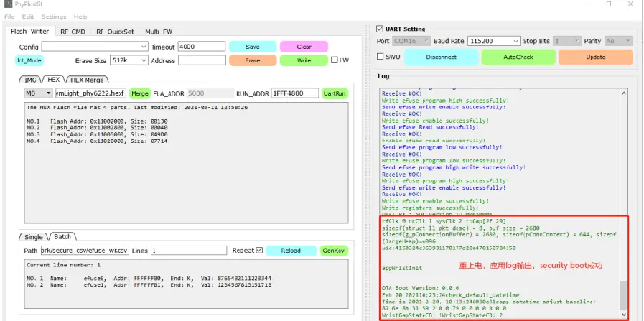644x321 pixels.
Task: Toggle the Repeat checkbox
Action: [259, 250]
